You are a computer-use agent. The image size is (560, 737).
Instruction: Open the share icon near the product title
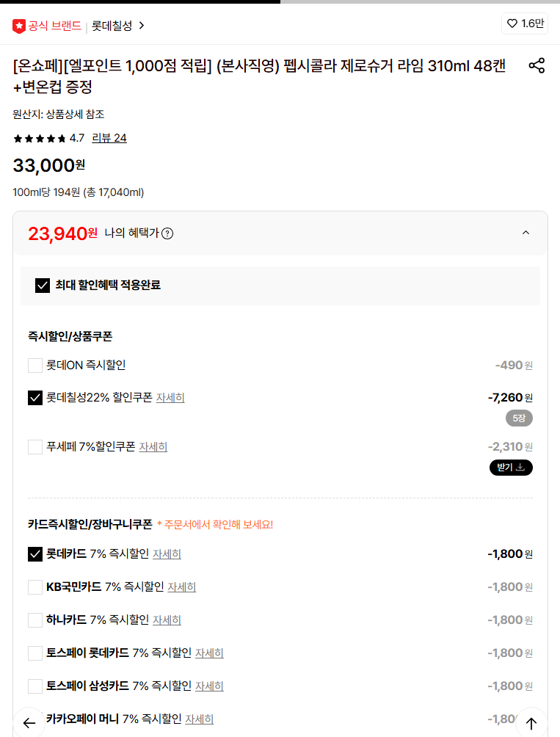537,65
